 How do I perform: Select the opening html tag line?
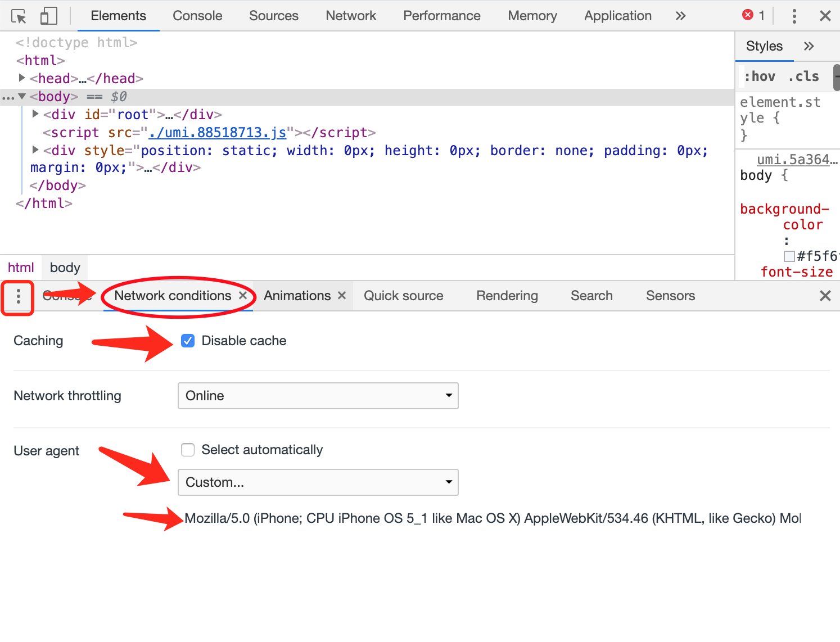click(x=40, y=60)
